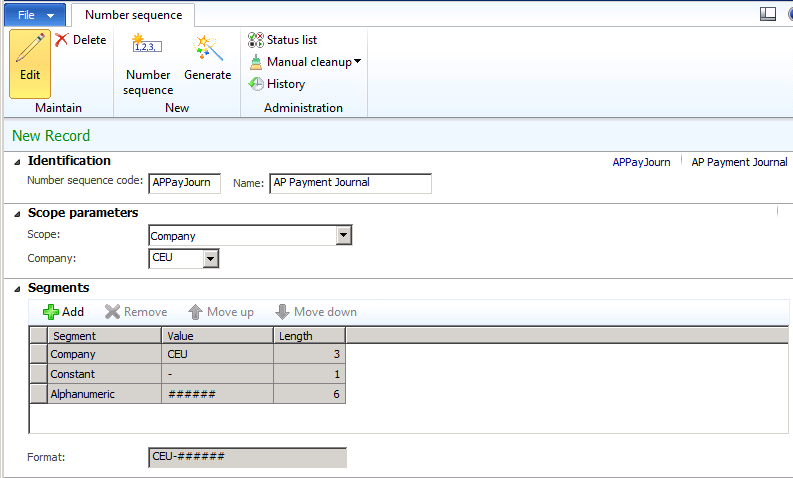Select the Number sequence ribbon tab
Screen dimensions: 793x478
[132, 15]
